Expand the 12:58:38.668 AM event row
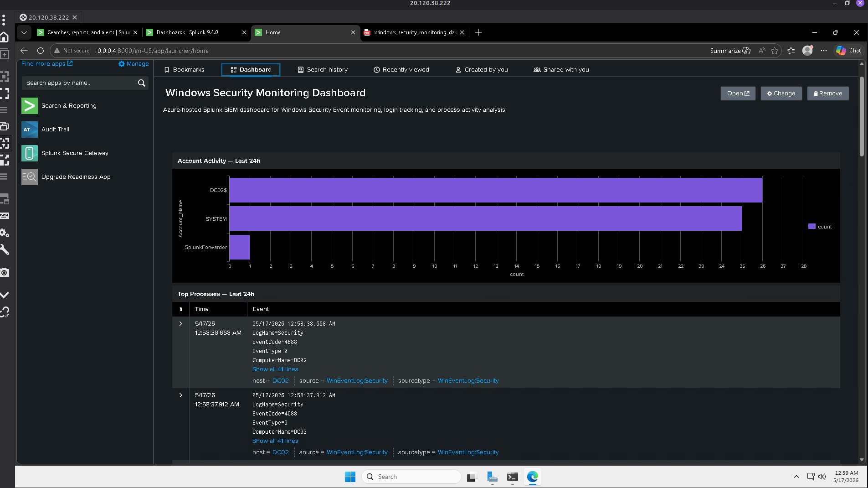868x488 pixels. [x=181, y=324]
